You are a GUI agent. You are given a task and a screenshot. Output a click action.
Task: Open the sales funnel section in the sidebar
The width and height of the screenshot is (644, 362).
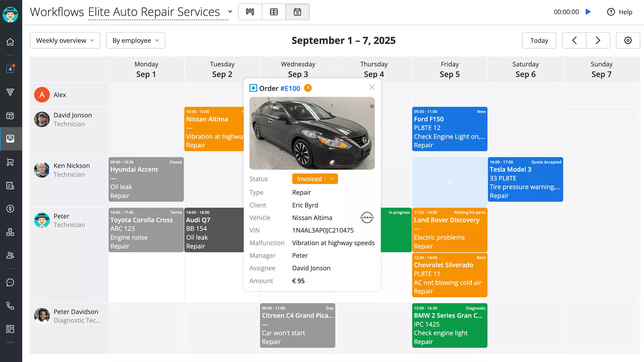click(10, 92)
